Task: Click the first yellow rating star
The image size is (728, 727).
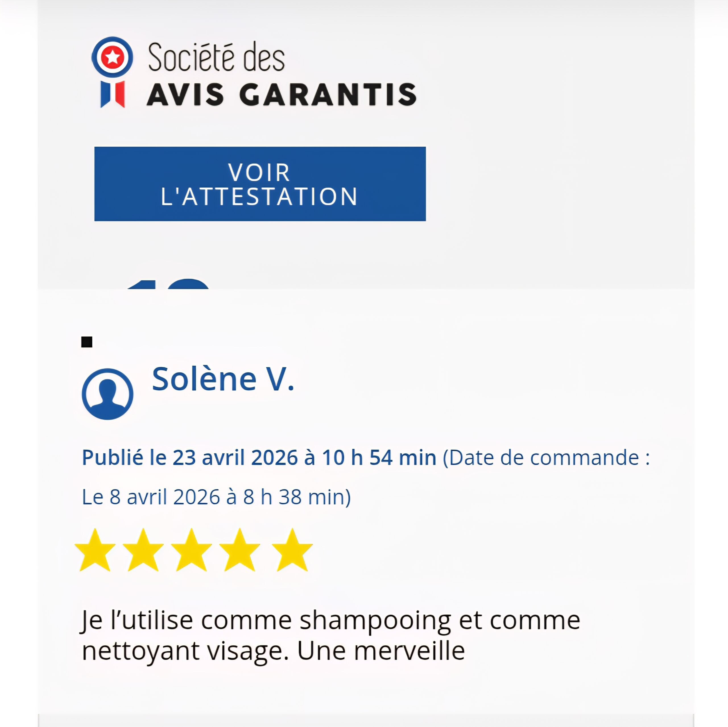Action: pyautogui.click(x=95, y=550)
